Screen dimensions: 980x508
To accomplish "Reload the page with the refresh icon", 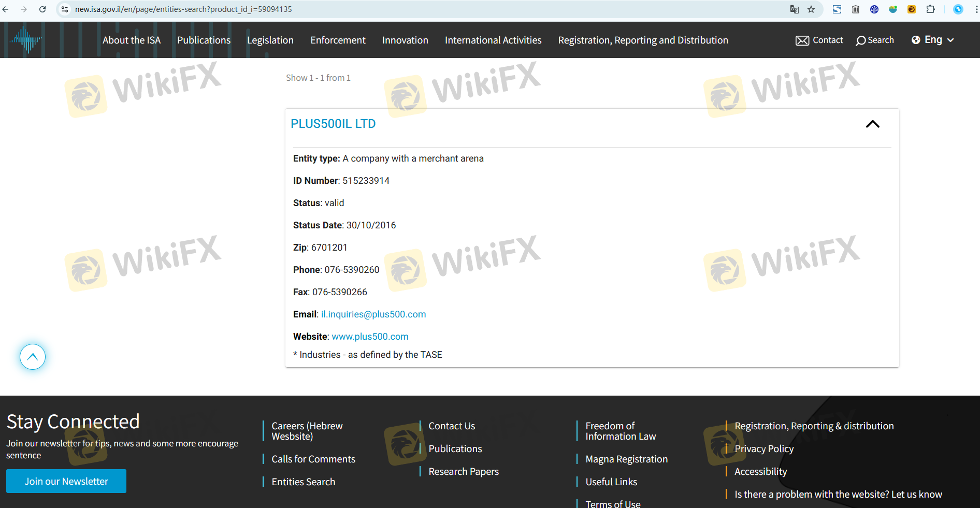I will point(42,9).
